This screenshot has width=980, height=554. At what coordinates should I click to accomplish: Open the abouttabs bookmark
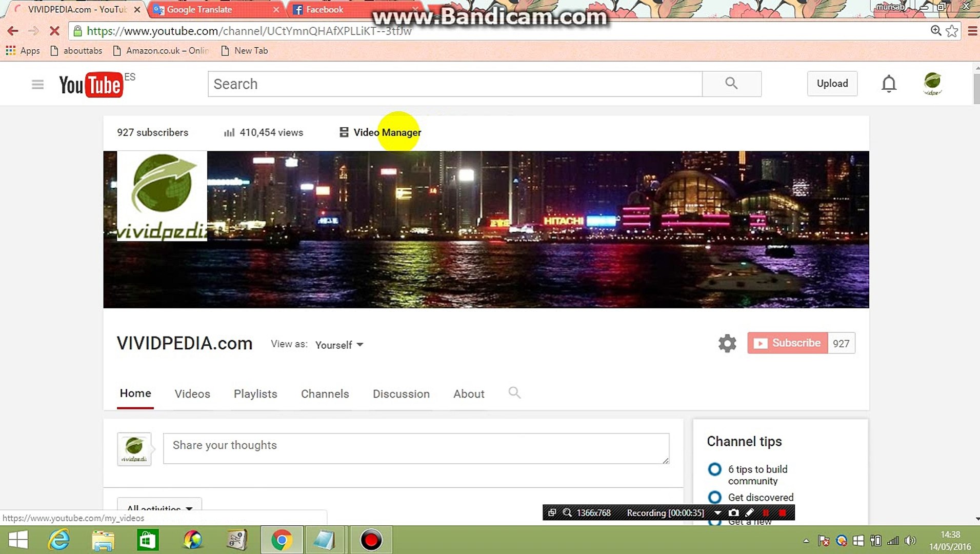76,51
